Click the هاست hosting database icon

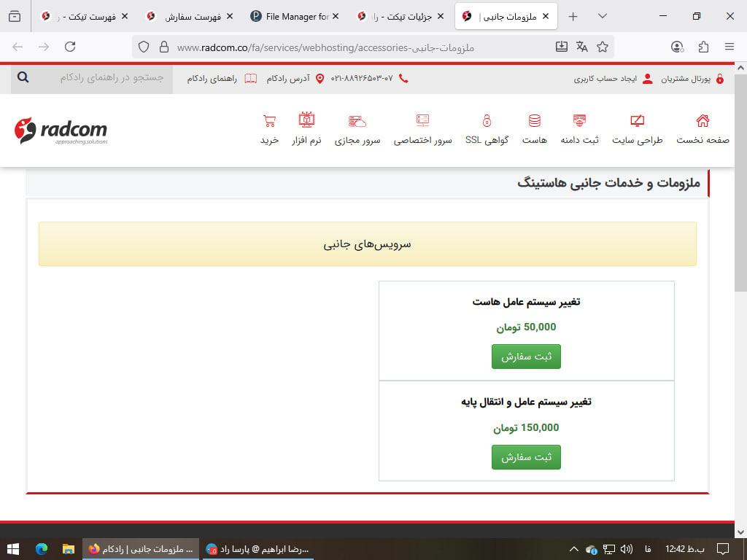click(535, 121)
